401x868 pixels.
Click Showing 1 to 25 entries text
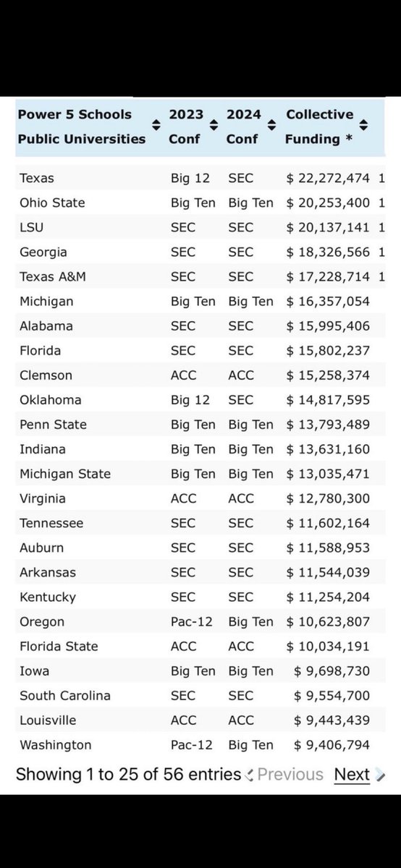pos(128,775)
